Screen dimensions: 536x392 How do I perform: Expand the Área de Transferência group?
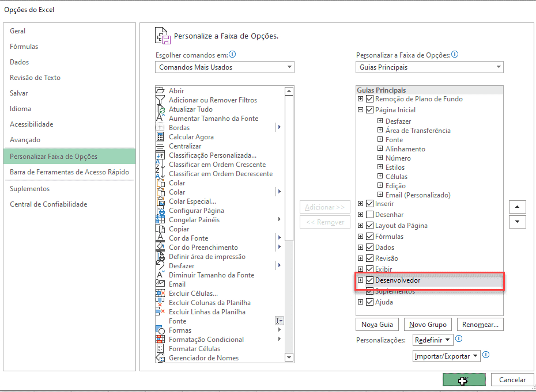[380, 130]
